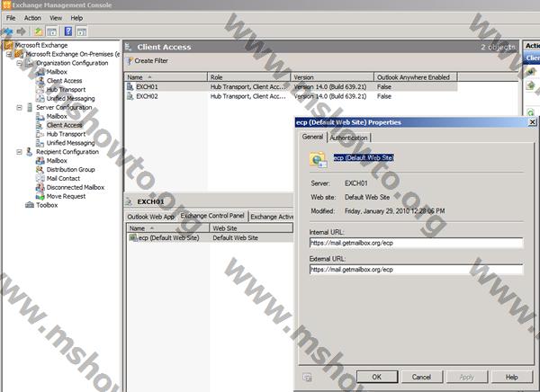Select the EXCH02 server row
540x392 pixels.
pyautogui.click(x=291, y=96)
